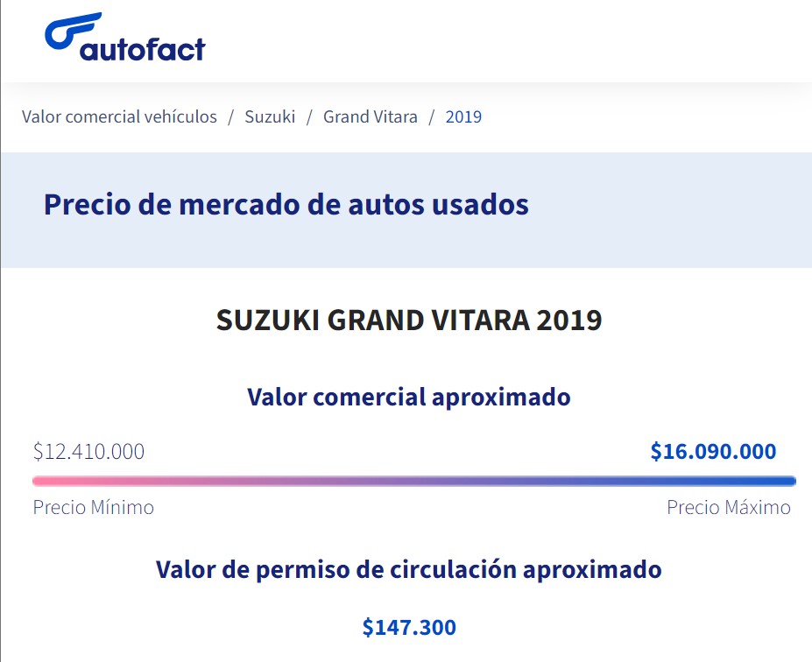Viewport: 812px width, 662px height.
Task: Select the 2019 breadcrumb item
Action: tap(463, 116)
